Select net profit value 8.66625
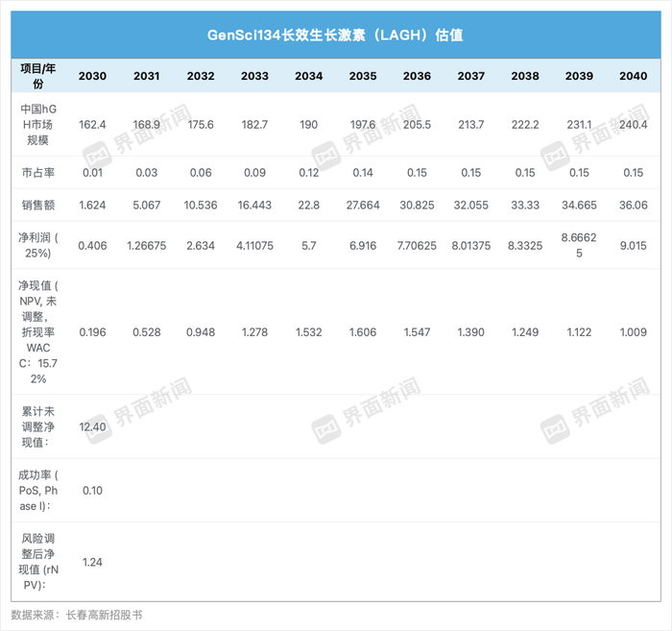This screenshot has width=672, height=631. [579, 245]
